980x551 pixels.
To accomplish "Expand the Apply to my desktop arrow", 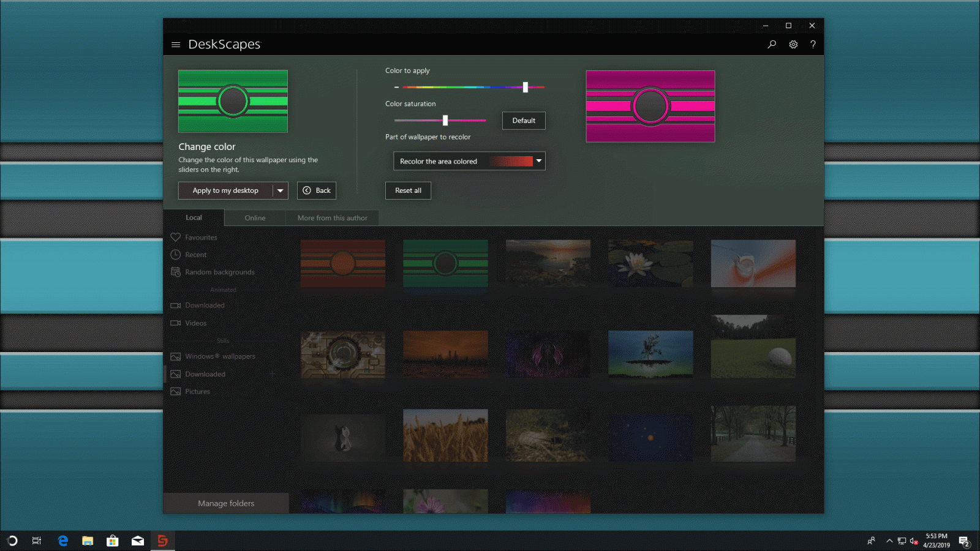I will pos(281,191).
